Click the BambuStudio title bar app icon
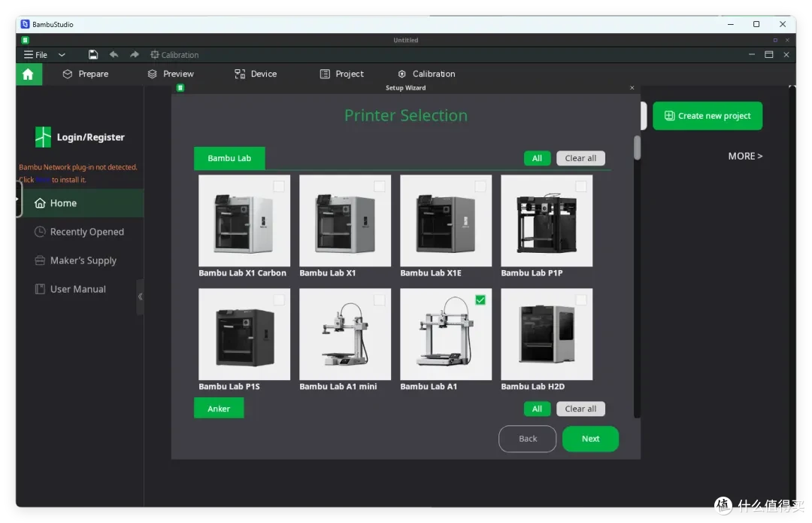This screenshot has width=812, height=523. point(25,24)
